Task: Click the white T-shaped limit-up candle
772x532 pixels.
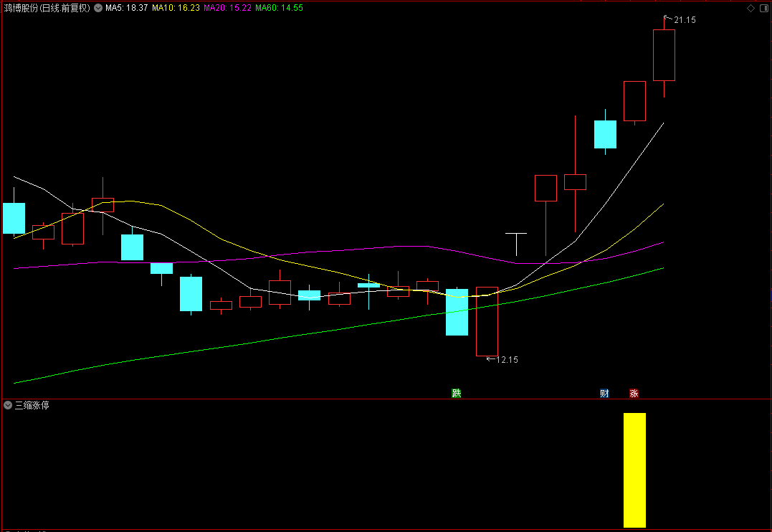Action: (516, 244)
